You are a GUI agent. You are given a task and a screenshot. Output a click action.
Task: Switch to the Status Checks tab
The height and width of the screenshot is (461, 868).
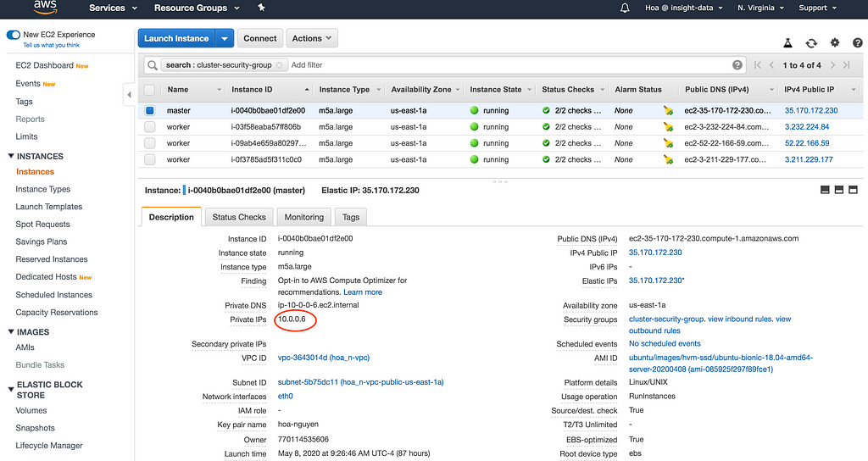pyautogui.click(x=239, y=217)
